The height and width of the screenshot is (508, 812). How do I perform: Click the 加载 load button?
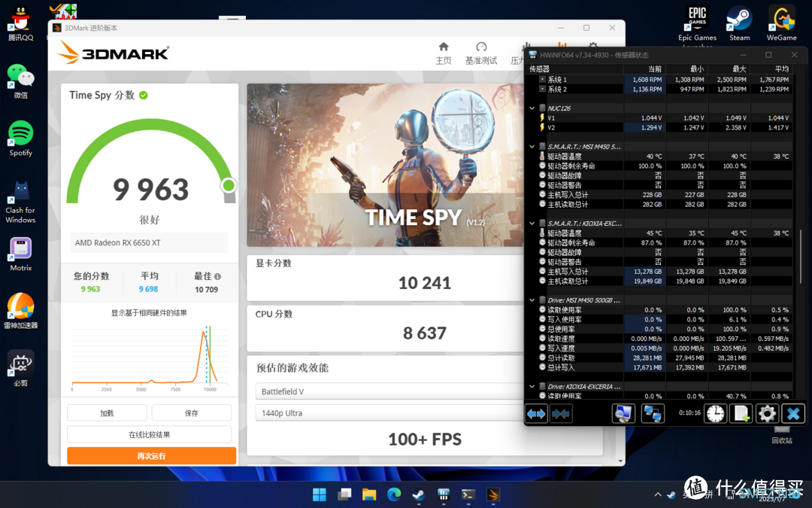pyautogui.click(x=107, y=413)
